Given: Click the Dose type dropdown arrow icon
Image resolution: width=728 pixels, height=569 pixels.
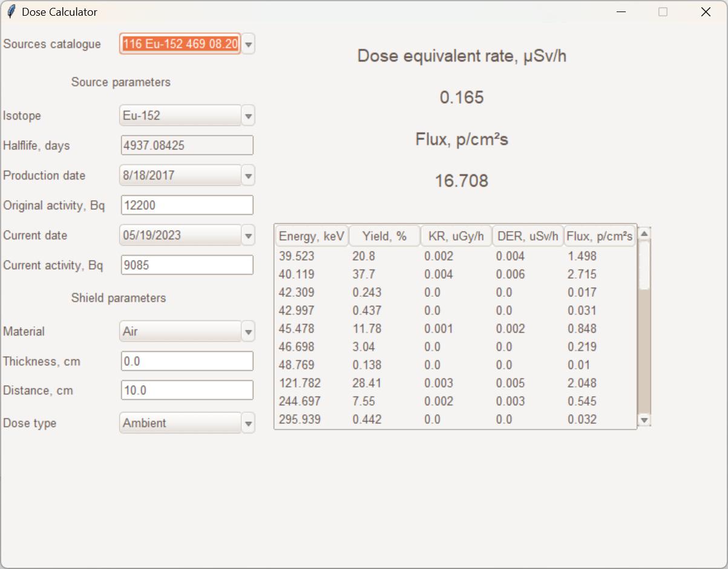Looking at the screenshot, I should coord(248,423).
